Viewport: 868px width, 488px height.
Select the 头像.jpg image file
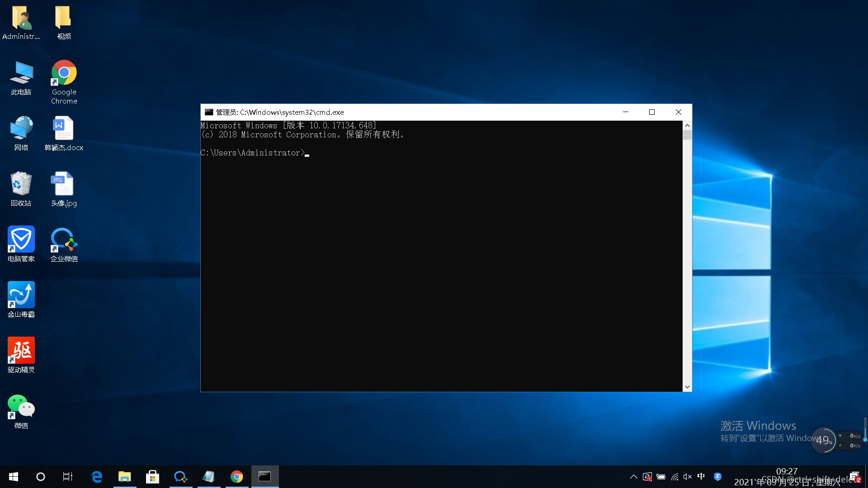point(64,184)
